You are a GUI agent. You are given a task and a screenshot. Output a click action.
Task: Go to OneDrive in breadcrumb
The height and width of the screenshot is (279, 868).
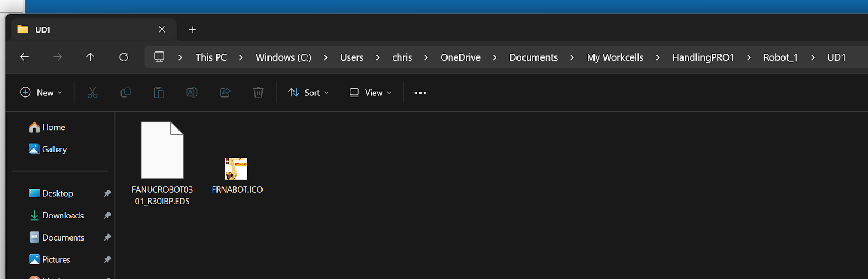coord(461,57)
